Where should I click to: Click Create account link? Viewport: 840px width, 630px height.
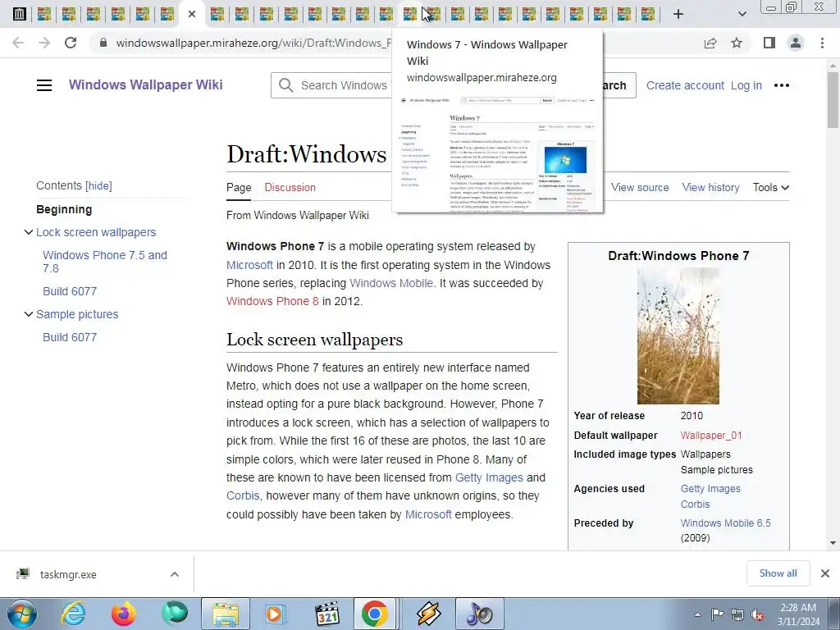pos(685,85)
